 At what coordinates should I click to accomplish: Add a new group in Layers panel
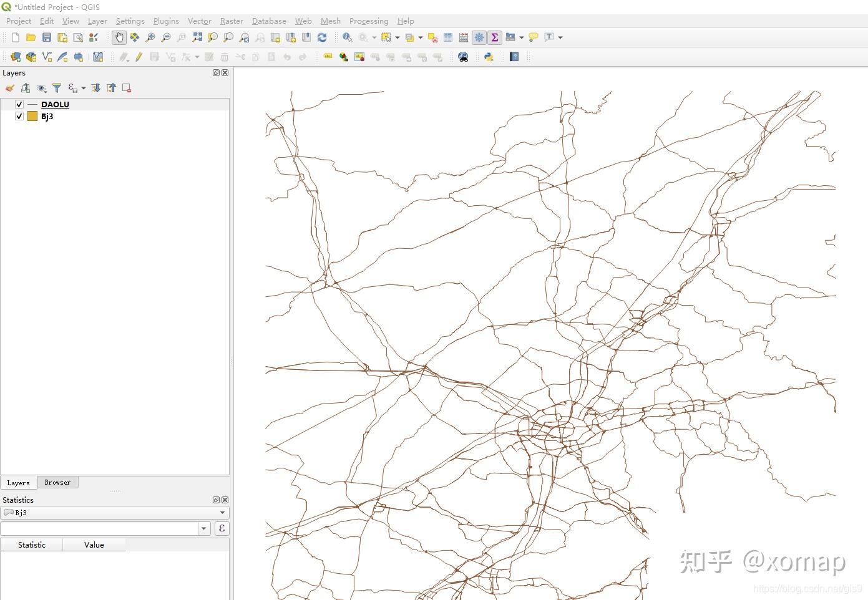pos(26,88)
